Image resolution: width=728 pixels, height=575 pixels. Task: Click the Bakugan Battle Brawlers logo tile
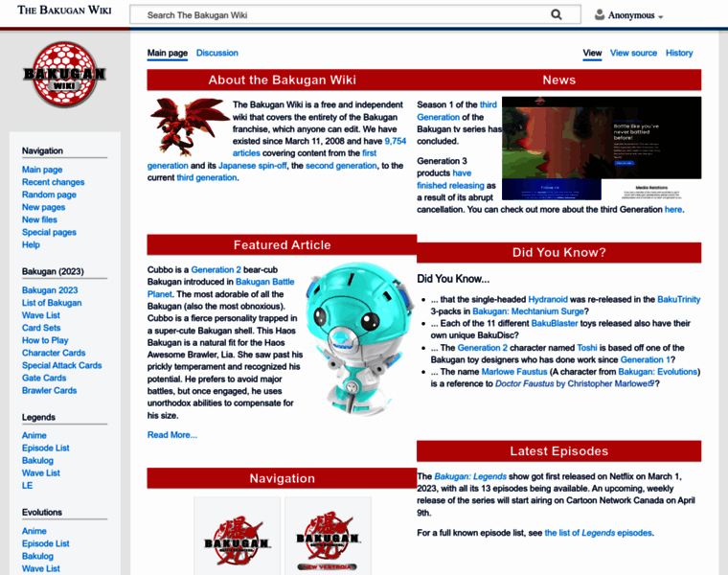pyautogui.click(x=238, y=539)
